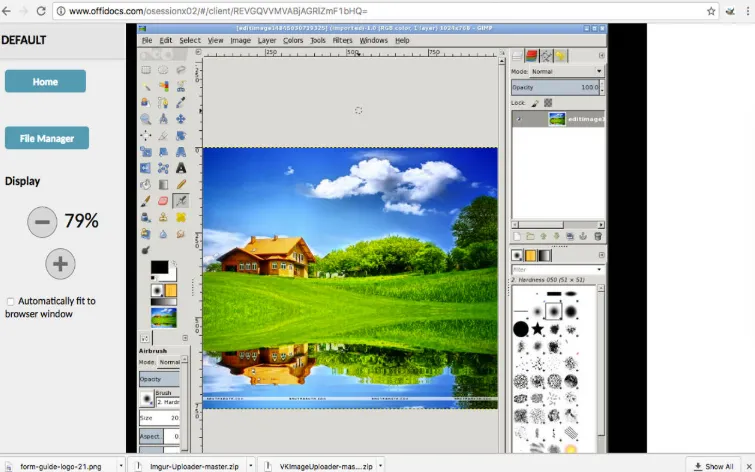This screenshot has width=755, height=472.
Task: Open the Brushes dock configure menu arrow
Action: (601, 255)
